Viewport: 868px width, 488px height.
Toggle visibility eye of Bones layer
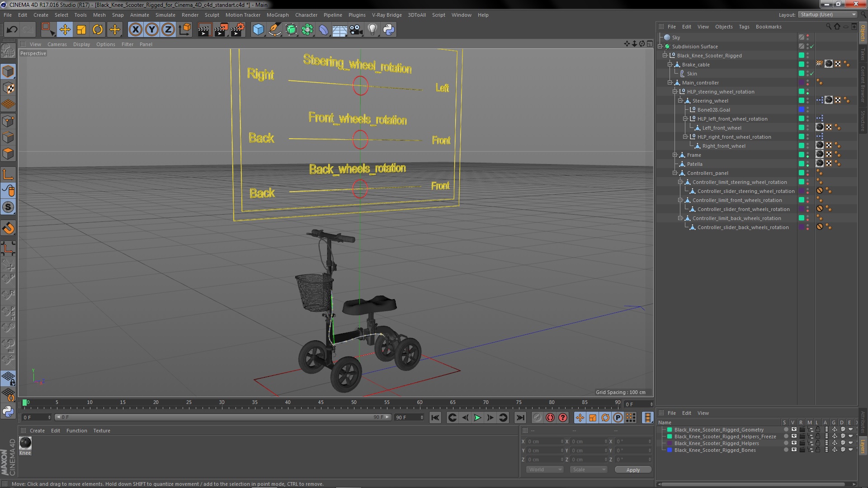click(x=793, y=450)
